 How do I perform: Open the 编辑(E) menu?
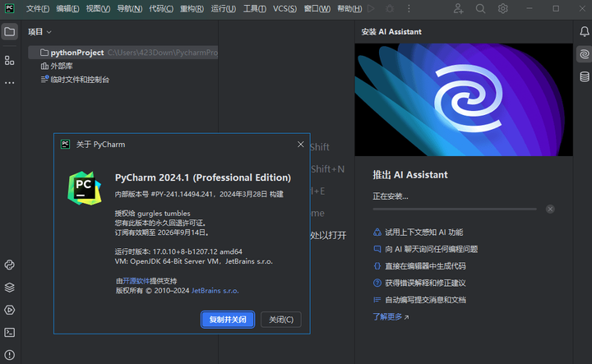(67, 8)
